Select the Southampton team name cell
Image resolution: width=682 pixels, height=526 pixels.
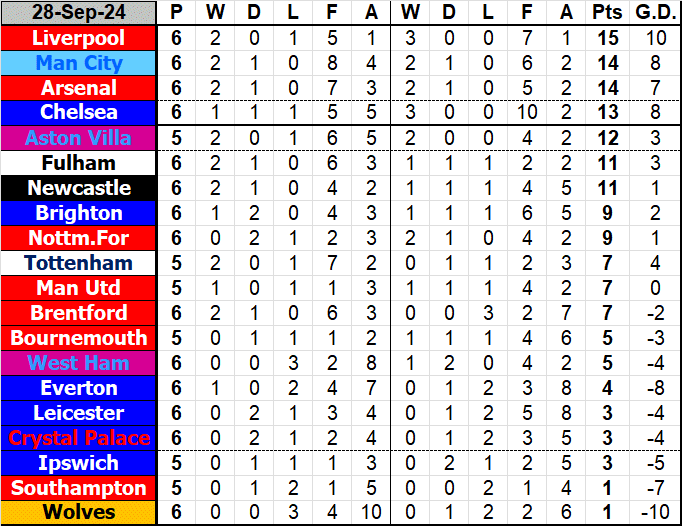click(x=78, y=488)
